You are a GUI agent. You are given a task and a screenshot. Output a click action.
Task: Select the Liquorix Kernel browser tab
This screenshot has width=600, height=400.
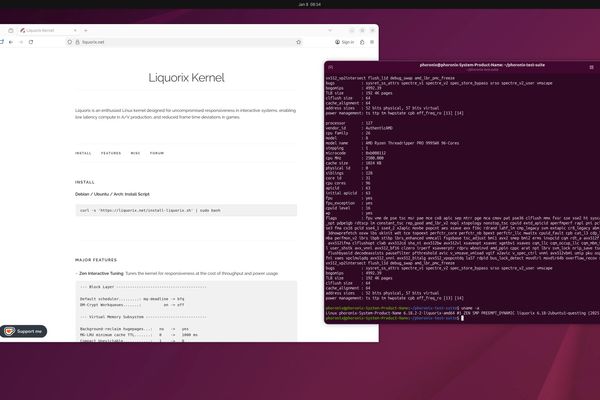pyautogui.click(x=49, y=30)
